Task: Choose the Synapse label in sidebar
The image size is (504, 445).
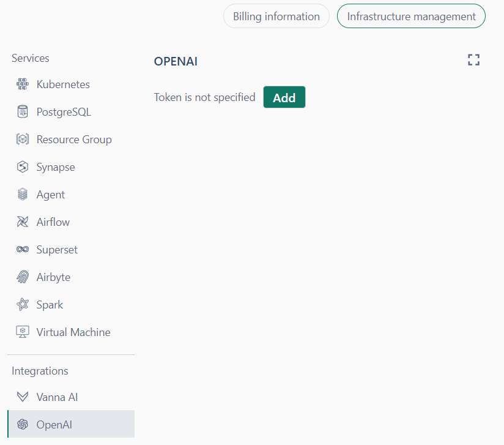Action: tap(56, 167)
